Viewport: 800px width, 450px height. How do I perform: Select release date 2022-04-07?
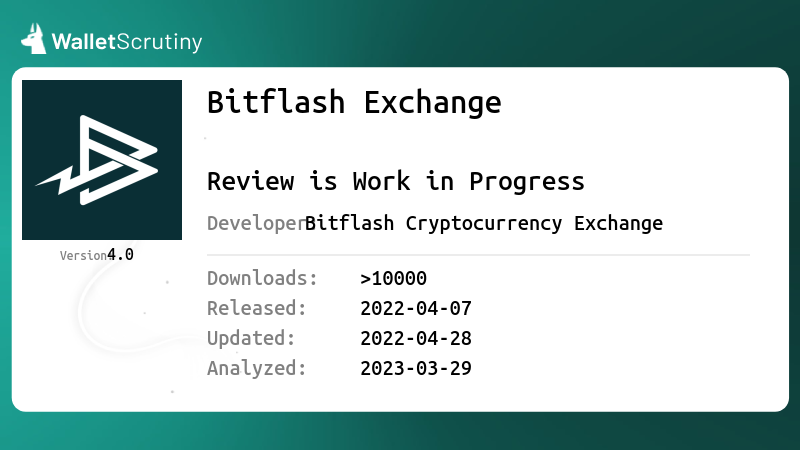pos(416,308)
